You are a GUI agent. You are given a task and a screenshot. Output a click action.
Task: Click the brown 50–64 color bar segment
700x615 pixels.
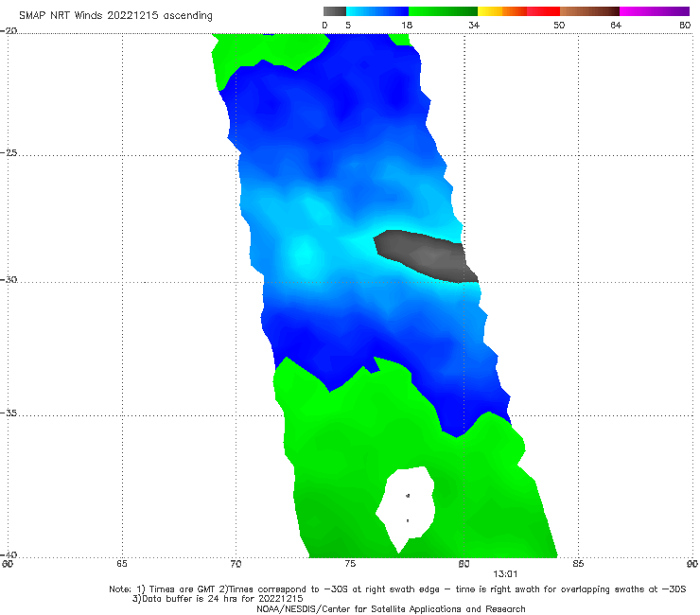(x=589, y=11)
